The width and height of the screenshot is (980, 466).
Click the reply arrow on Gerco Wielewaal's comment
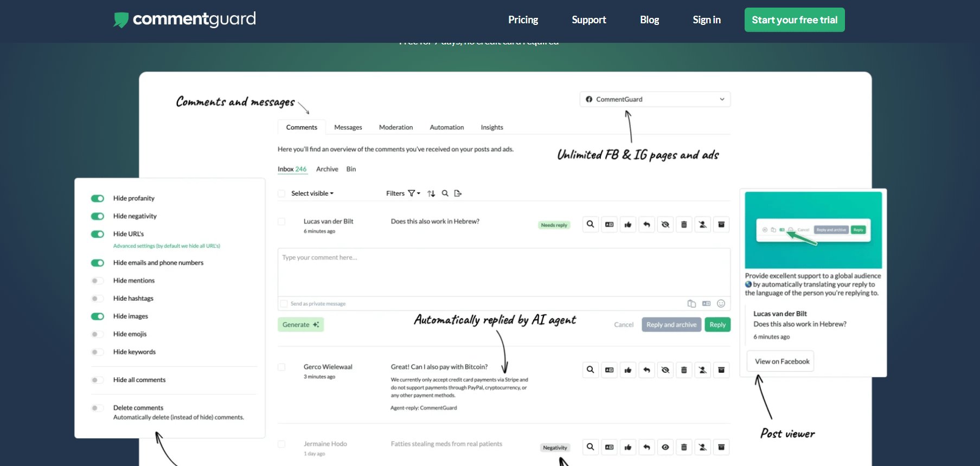(x=646, y=370)
